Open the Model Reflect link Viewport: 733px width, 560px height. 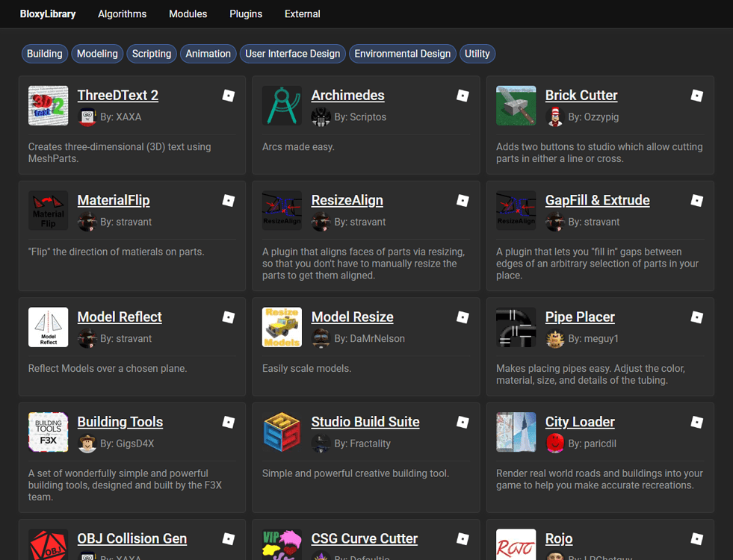pos(120,317)
